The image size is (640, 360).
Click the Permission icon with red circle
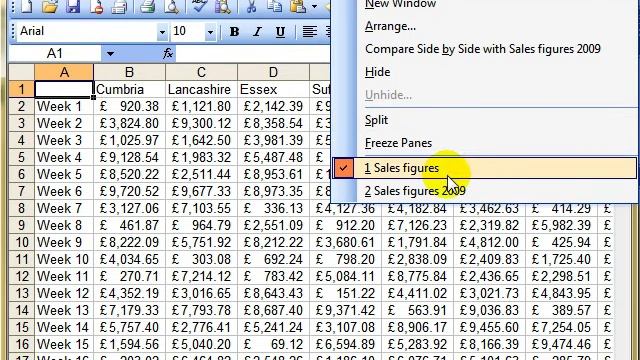click(96, 6)
